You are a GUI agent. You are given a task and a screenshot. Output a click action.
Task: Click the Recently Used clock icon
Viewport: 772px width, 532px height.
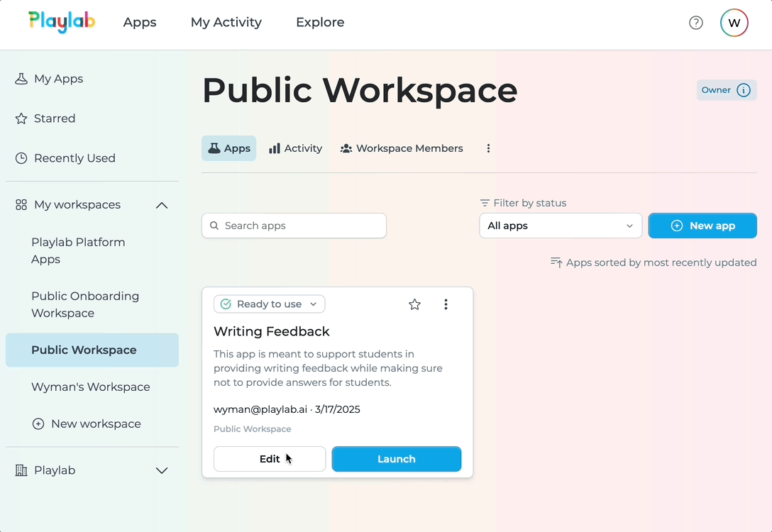[21, 158]
